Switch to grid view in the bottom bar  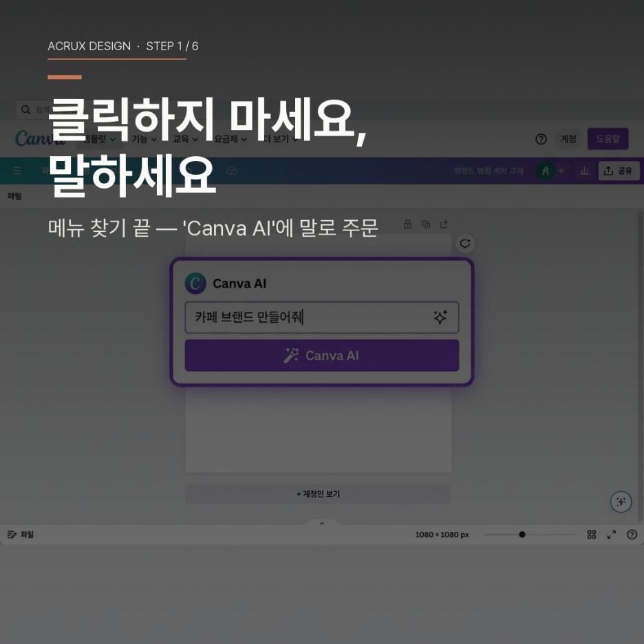tap(592, 535)
